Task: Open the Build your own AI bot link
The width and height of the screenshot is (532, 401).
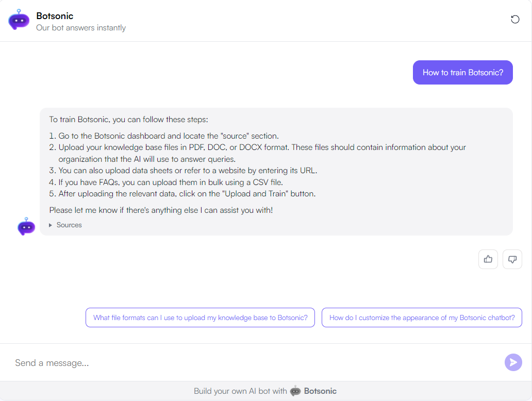Action: pyautogui.click(x=265, y=391)
